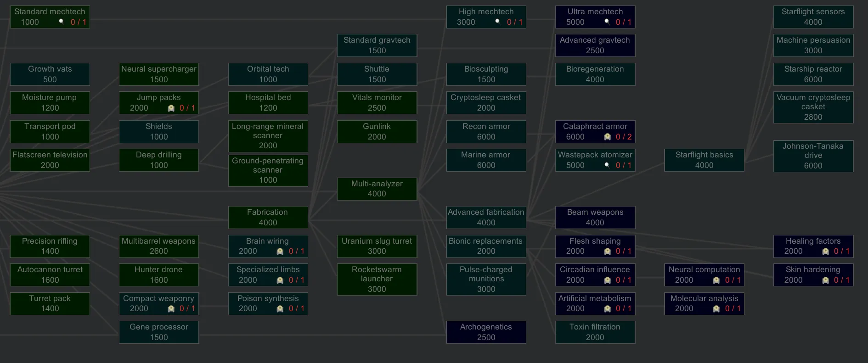Click the techprint icon in Cataphract armor
Image resolution: width=868 pixels, height=363 pixels.
click(607, 137)
